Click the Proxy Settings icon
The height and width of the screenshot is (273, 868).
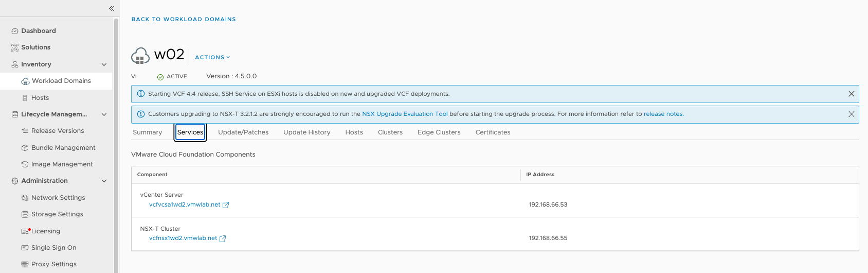click(25, 264)
